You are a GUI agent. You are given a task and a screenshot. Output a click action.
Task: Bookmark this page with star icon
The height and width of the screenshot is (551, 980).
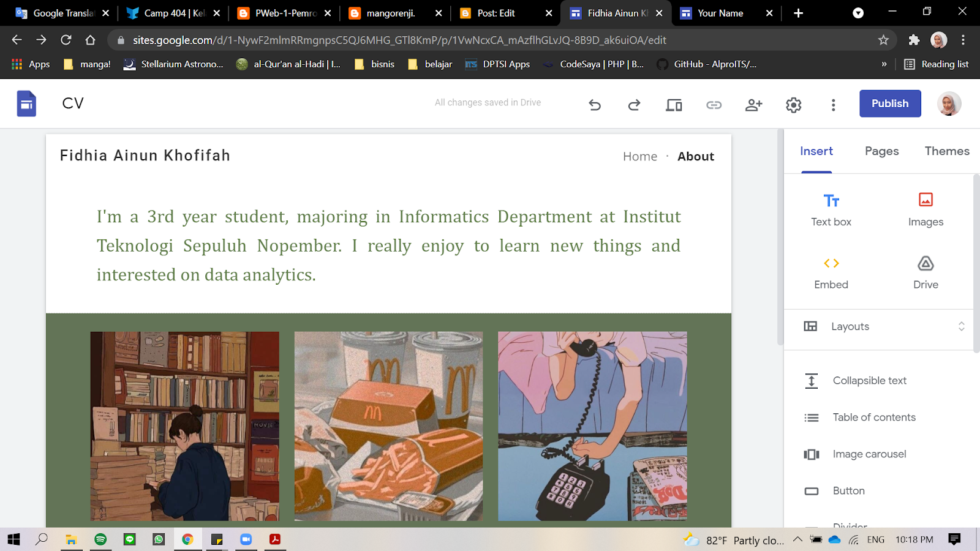tap(883, 40)
